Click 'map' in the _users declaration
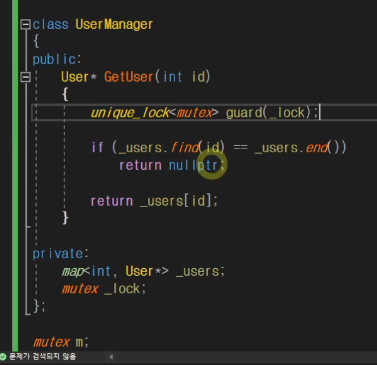This screenshot has height=365, width=377. tap(72, 272)
